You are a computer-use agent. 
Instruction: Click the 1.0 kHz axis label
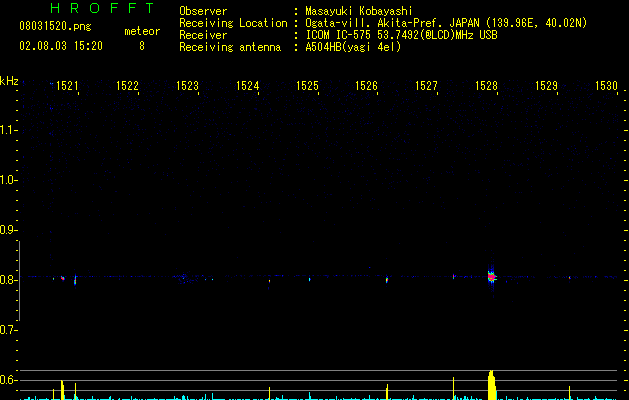point(8,180)
